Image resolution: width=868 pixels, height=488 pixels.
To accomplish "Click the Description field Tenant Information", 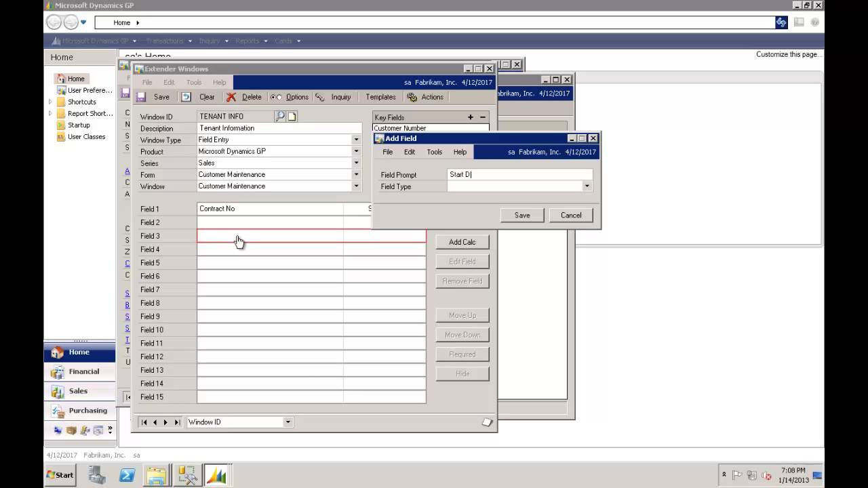I will click(279, 128).
